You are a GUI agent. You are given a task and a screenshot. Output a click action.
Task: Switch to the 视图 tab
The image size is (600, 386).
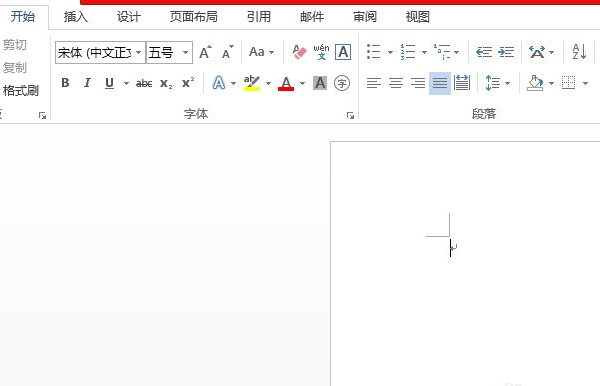417,16
